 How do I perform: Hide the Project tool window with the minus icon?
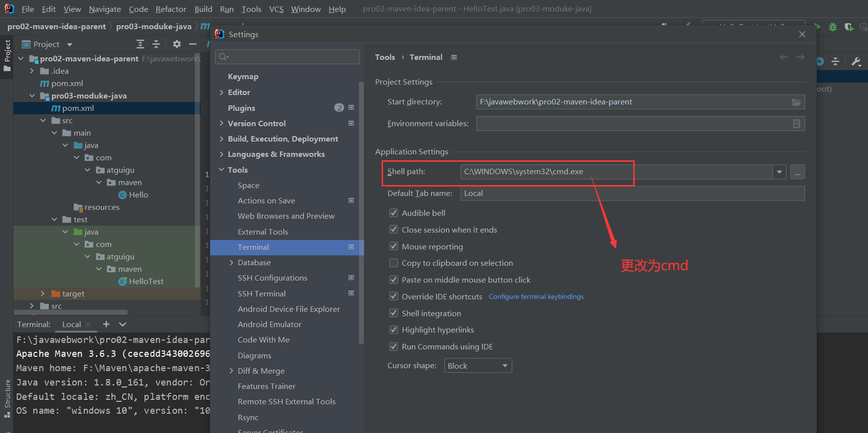click(x=193, y=44)
